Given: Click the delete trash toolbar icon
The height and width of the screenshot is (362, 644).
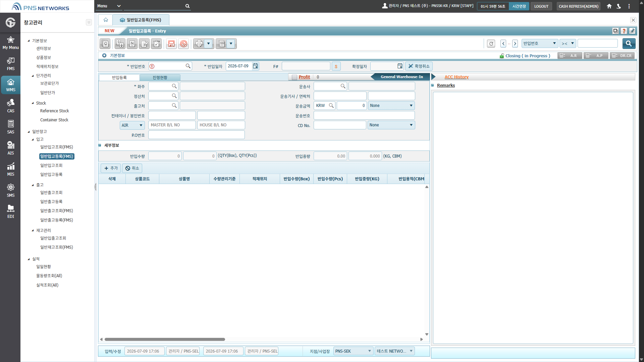Looking at the screenshot, I should click(156, 44).
